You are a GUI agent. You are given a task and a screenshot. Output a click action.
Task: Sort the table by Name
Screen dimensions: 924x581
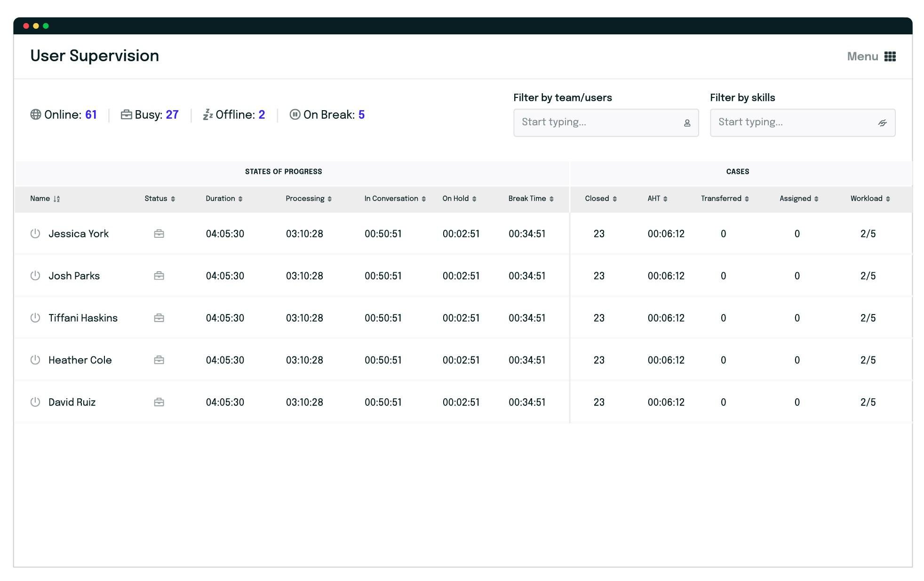(x=45, y=199)
